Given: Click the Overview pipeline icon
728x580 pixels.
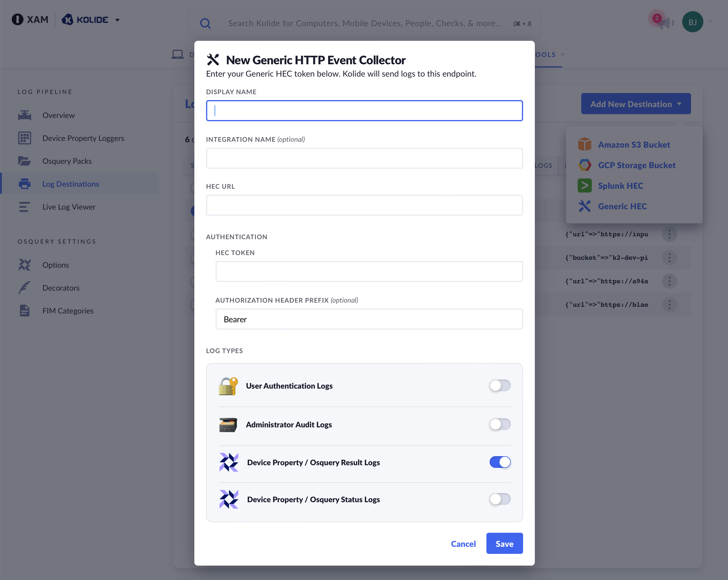Looking at the screenshot, I should [24, 115].
